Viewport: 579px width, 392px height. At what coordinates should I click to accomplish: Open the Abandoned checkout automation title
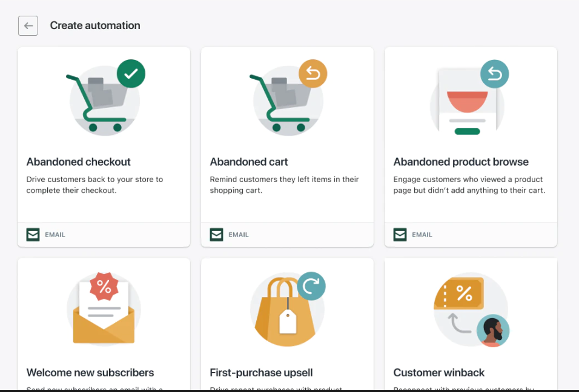click(x=79, y=162)
